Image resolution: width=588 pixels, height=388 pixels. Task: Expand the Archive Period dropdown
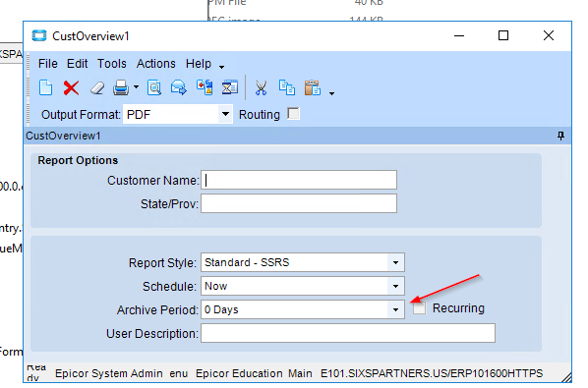click(x=395, y=309)
